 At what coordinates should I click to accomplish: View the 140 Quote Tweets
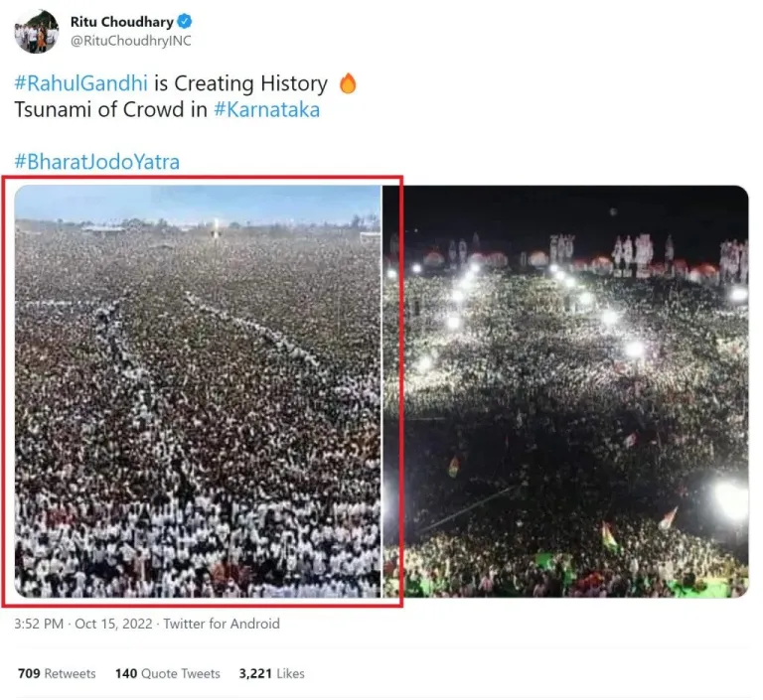167,673
